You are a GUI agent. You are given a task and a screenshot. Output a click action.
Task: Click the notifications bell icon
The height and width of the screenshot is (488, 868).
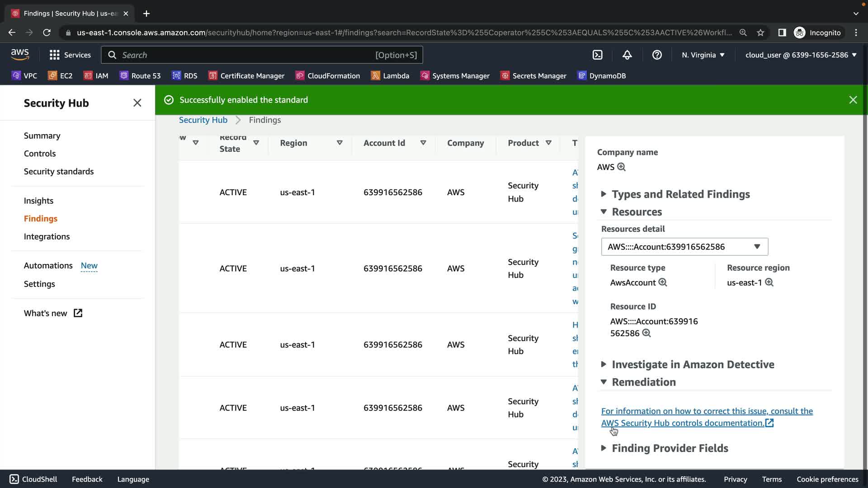(x=627, y=55)
